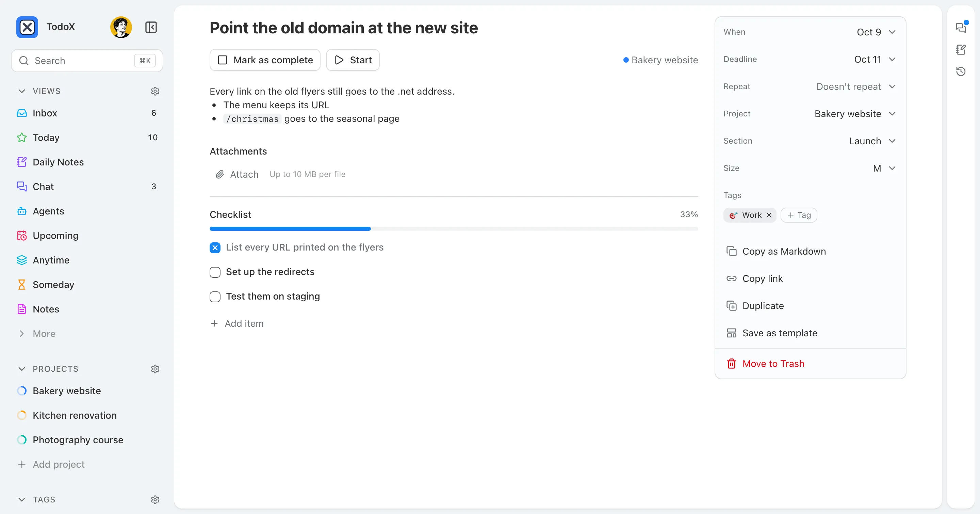Click the Copy as Markdown icon
The width and height of the screenshot is (980, 514).
[731, 251]
